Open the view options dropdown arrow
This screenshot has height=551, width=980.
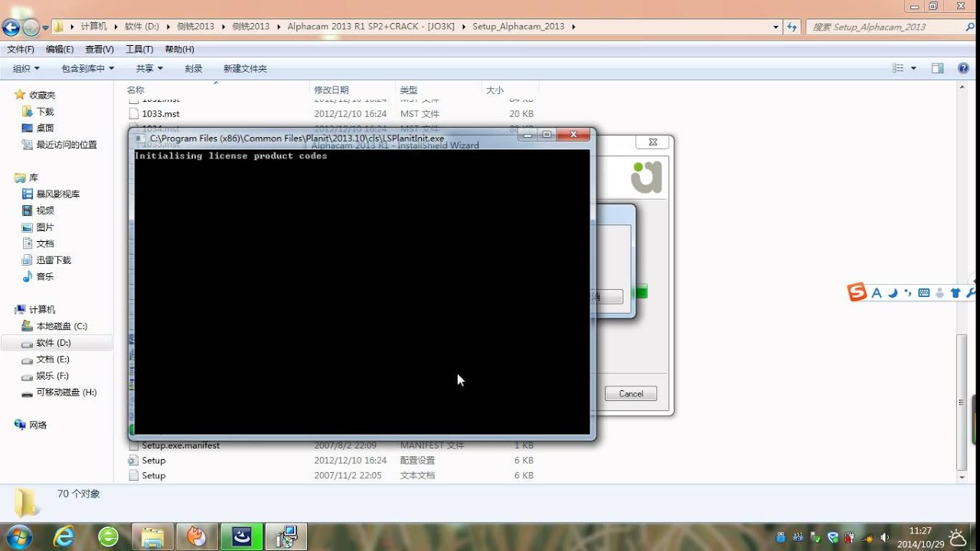(913, 68)
